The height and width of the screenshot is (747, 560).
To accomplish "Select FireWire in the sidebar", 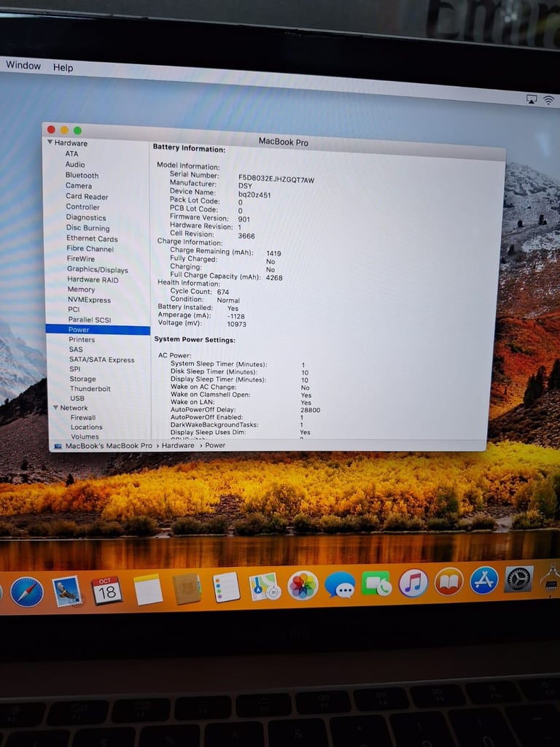I will [80, 259].
